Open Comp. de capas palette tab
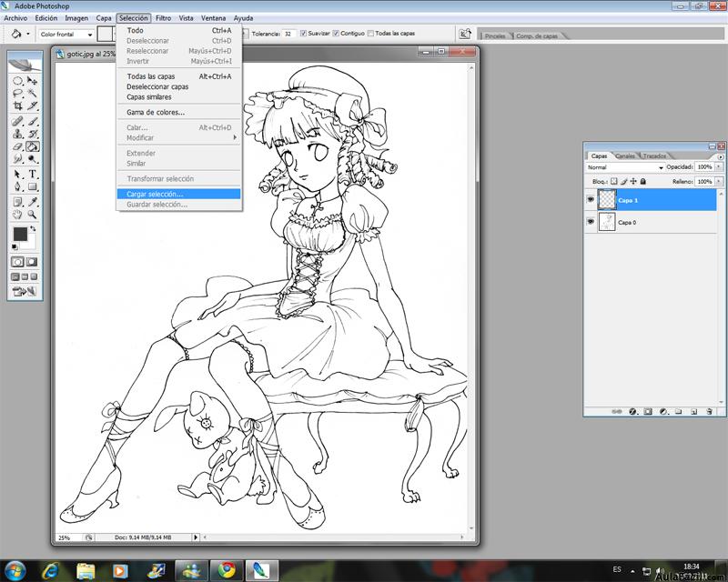Viewport: 728px width, 582px height. (x=537, y=35)
